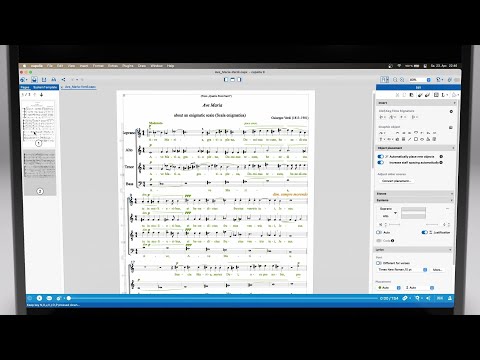Go to the previous page with the up arrow
480x360 pixels.
(35, 95)
